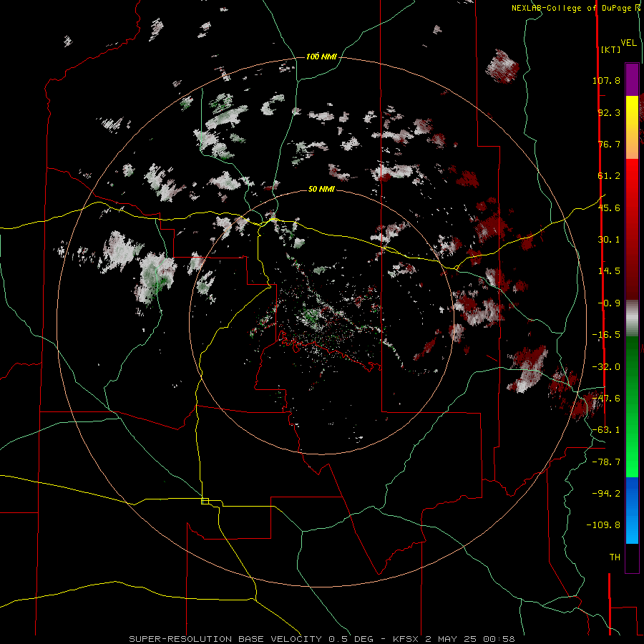Click the TH legend label
644x644 pixels.
[615, 557]
